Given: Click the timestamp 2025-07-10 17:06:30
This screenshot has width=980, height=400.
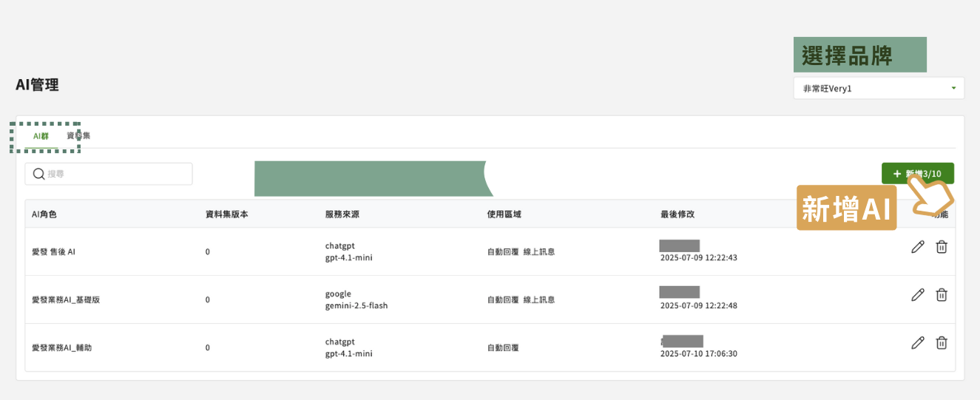Looking at the screenshot, I should [x=699, y=353].
